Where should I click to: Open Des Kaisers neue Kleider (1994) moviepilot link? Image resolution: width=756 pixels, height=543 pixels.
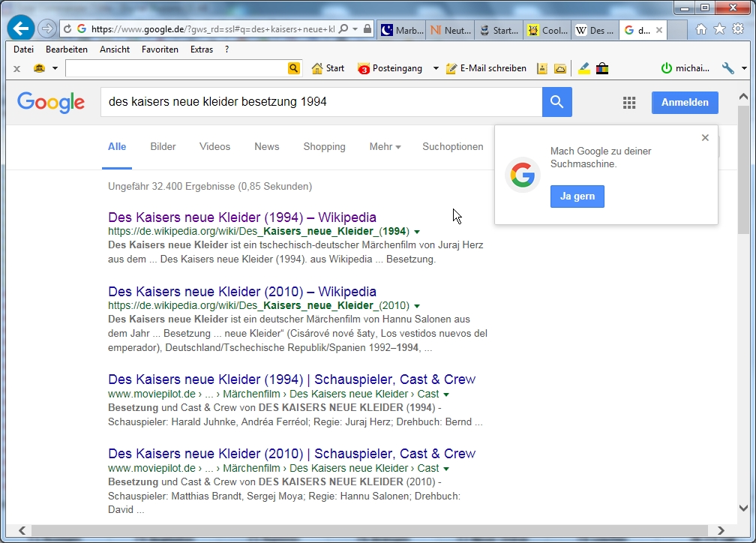pos(291,379)
